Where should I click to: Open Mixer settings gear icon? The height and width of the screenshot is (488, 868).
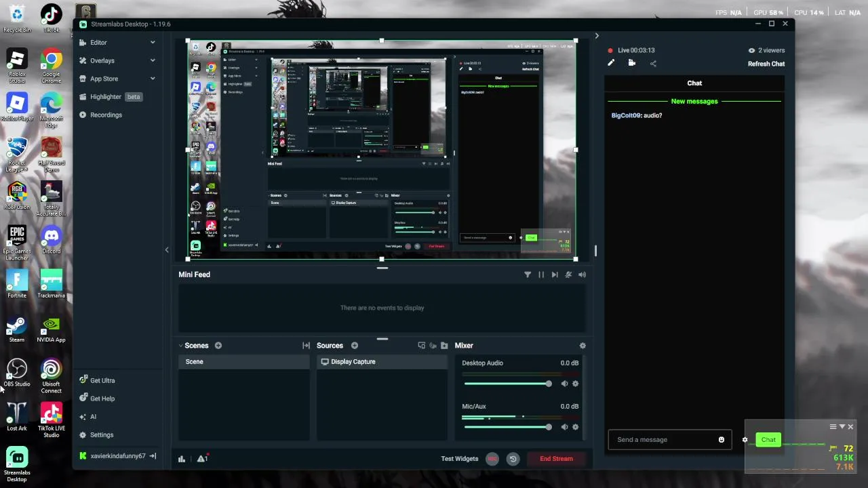coord(583,346)
